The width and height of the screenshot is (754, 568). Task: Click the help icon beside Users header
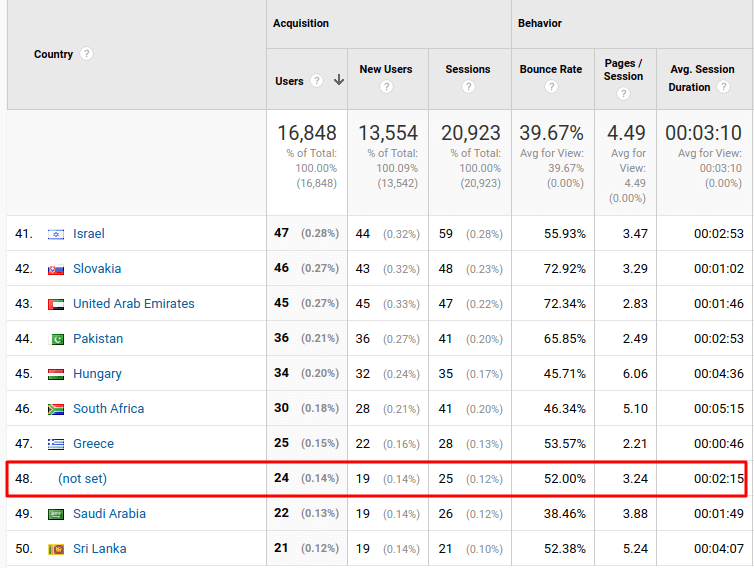[316, 81]
